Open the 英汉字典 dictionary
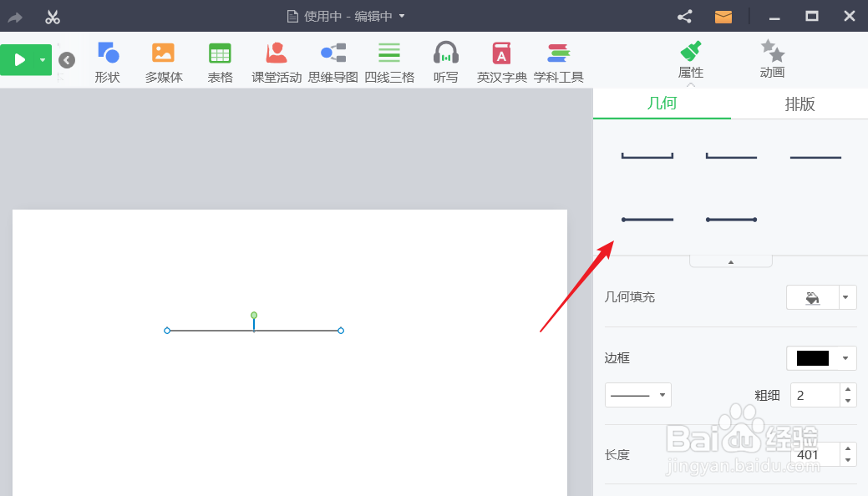 [x=501, y=63]
